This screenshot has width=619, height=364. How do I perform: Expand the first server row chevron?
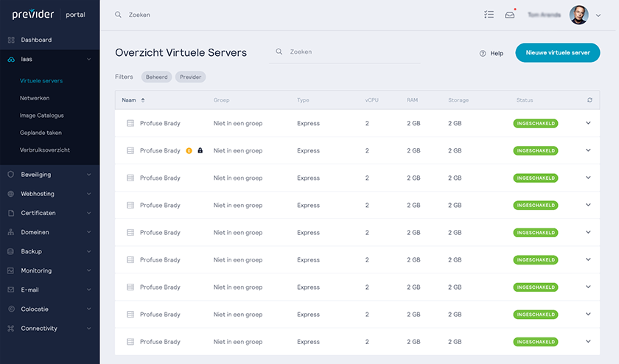588,123
